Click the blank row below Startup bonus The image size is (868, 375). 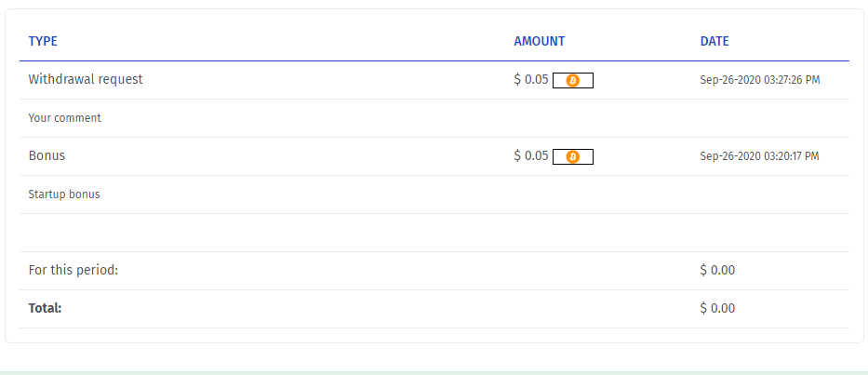434,233
